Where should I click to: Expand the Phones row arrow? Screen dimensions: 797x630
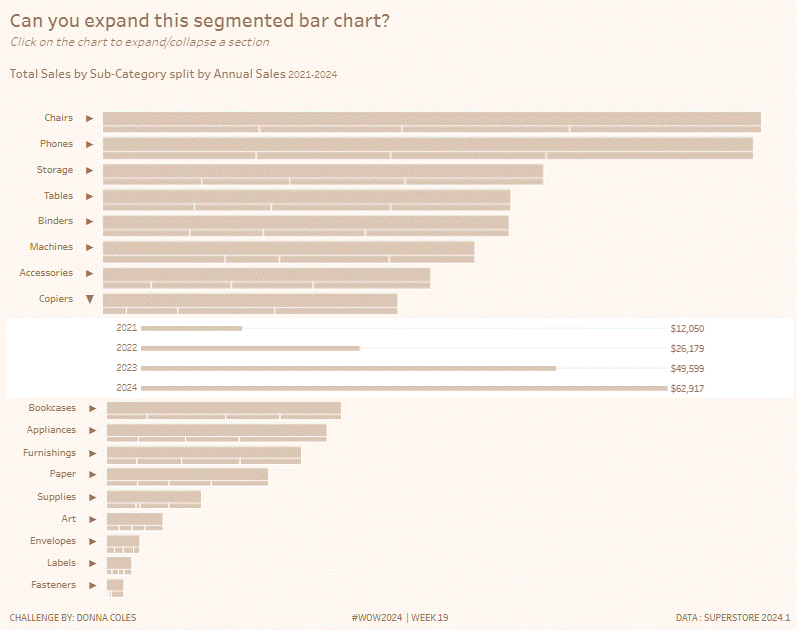[x=89, y=145]
